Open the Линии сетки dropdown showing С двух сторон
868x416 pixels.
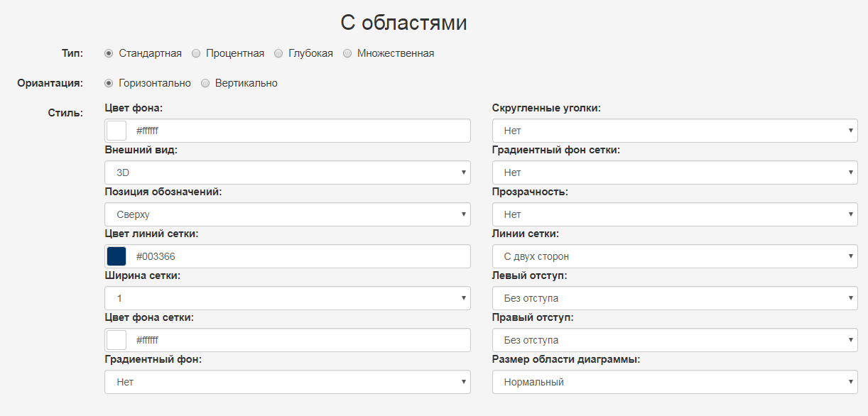click(x=674, y=256)
